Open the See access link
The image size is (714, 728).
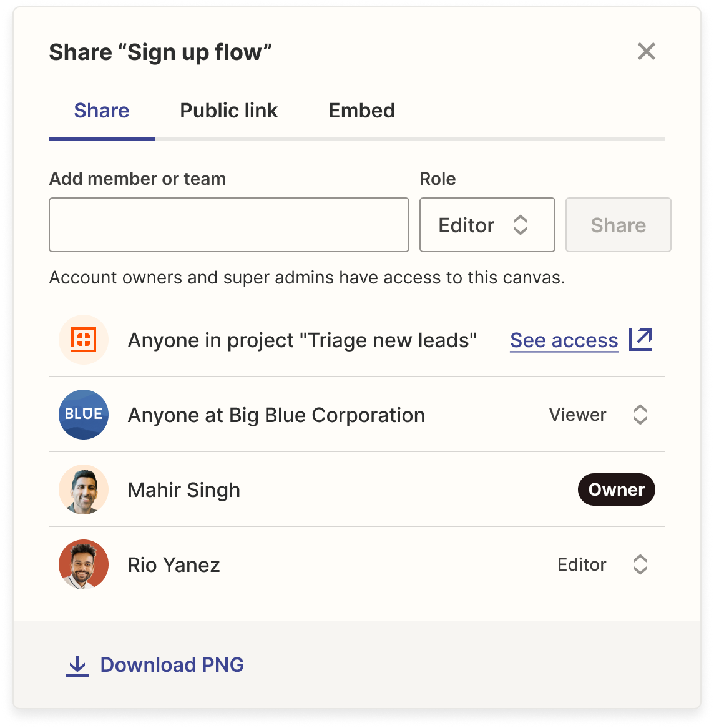pos(564,340)
